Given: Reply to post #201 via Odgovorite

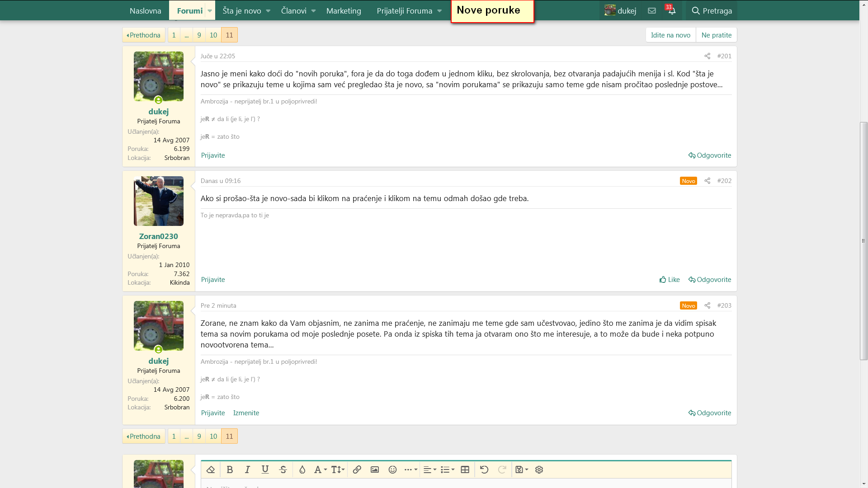Looking at the screenshot, I should [710, 155].
